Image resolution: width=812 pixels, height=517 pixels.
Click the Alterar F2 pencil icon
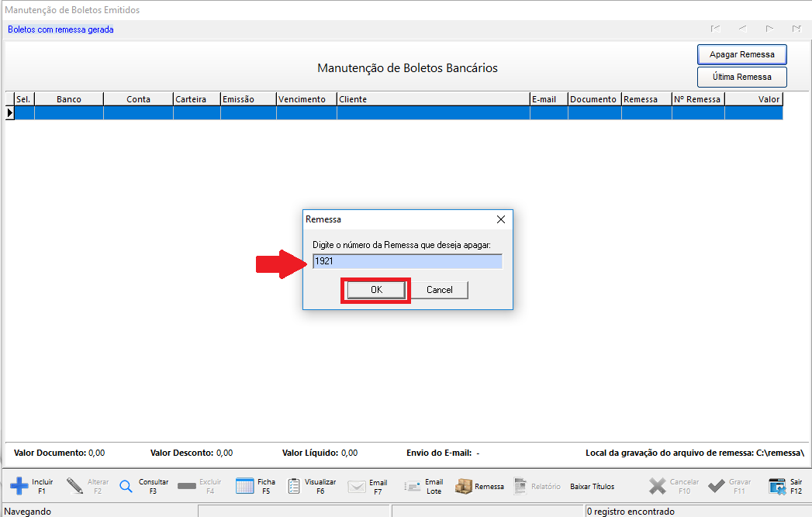pos(75,486)
